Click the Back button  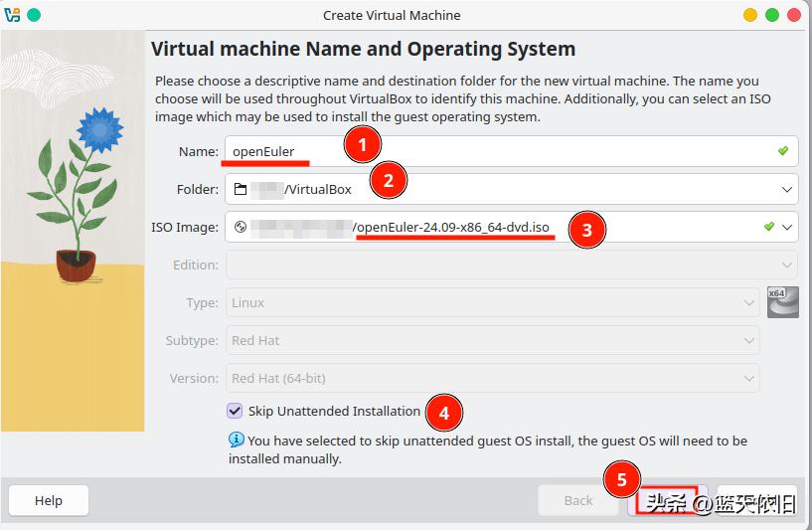[577, 500]
